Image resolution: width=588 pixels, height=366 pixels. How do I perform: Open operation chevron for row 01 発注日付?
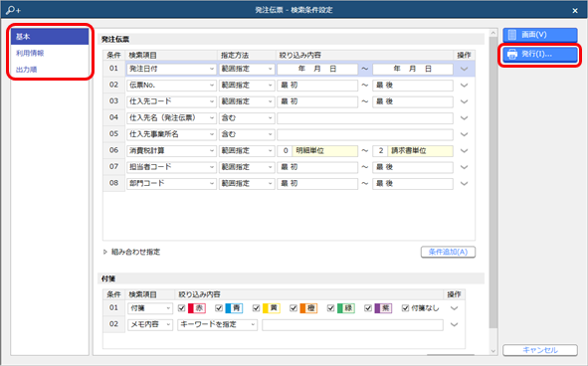pos(464,69)
